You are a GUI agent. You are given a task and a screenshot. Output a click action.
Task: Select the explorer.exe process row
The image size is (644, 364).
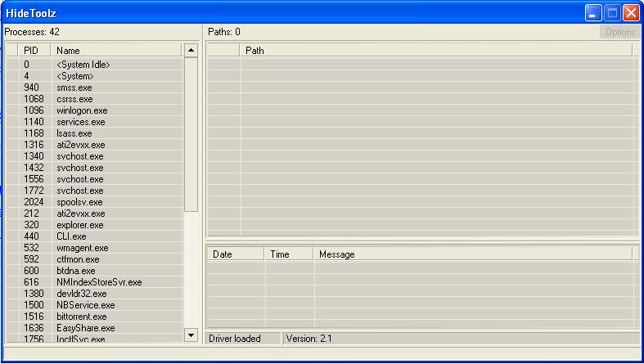click(x=79, y=225)
